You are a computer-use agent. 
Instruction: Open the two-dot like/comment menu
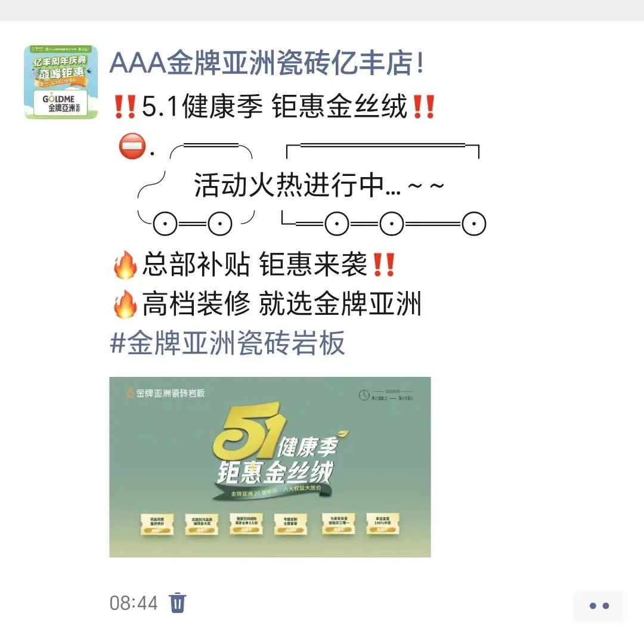click(x=599, y=606)
